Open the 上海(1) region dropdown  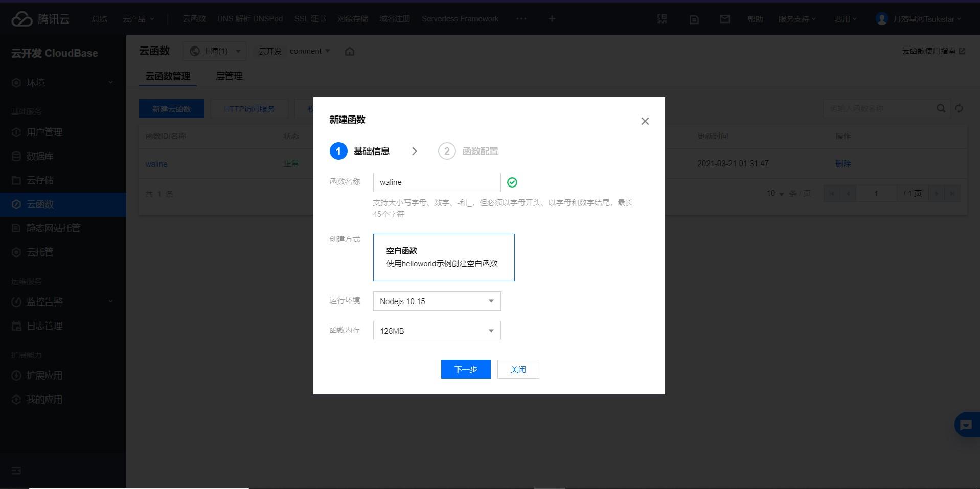pos(215,51)
